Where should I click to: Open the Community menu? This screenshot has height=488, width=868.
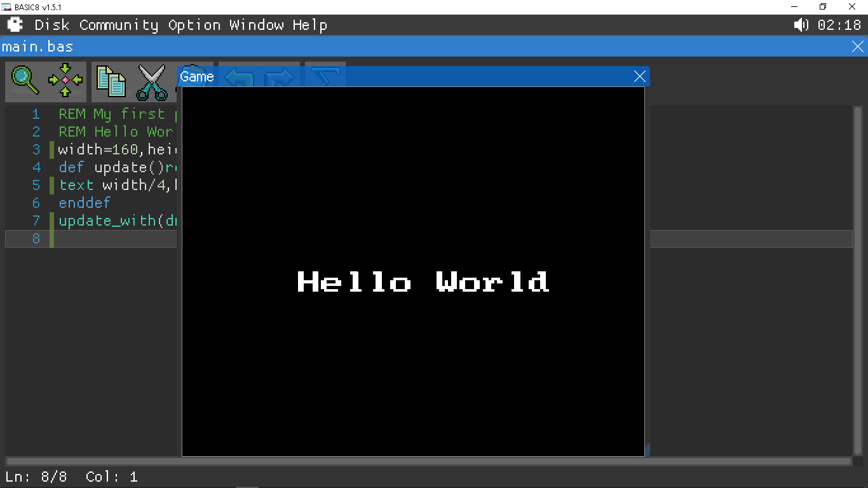click(118, 25)
